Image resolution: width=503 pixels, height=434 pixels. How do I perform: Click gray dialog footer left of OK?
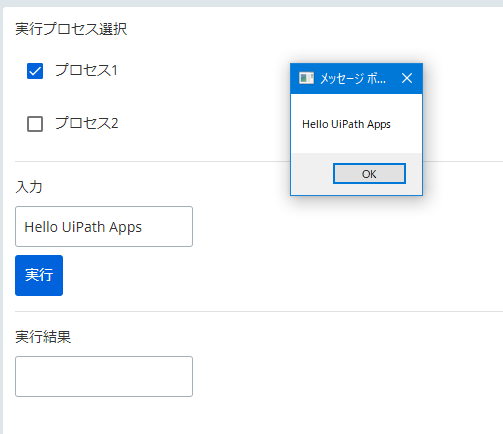(312, 174)
